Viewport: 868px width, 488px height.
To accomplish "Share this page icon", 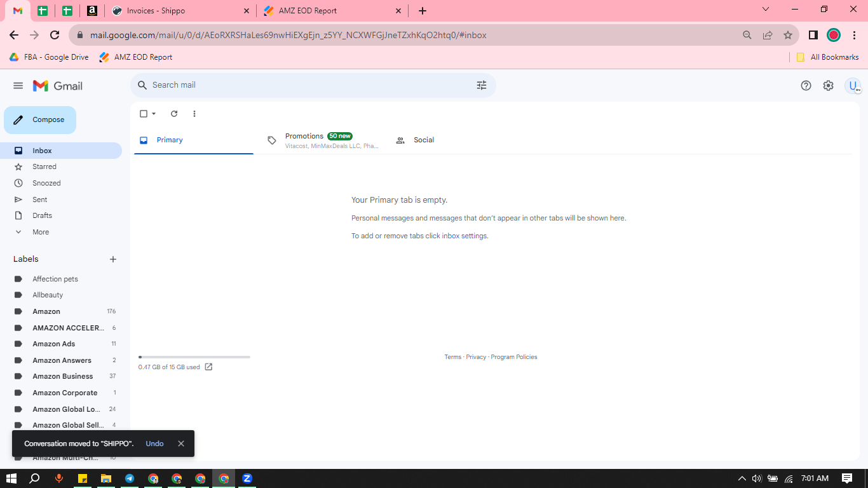I will (768, 35).
